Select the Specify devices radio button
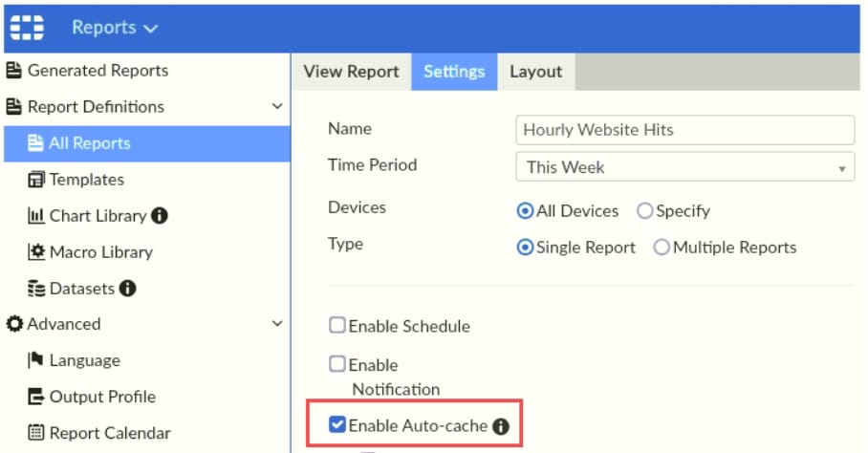 tap(644, 211)
